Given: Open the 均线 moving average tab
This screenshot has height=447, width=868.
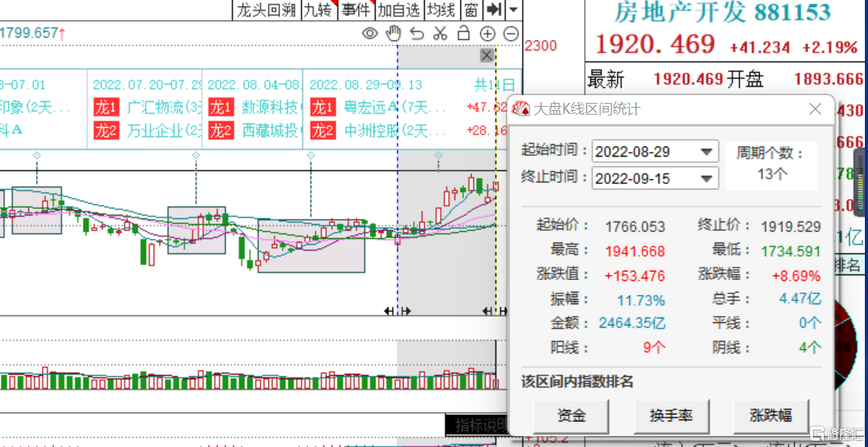Looking at the screenshot, I should point(442,9).
